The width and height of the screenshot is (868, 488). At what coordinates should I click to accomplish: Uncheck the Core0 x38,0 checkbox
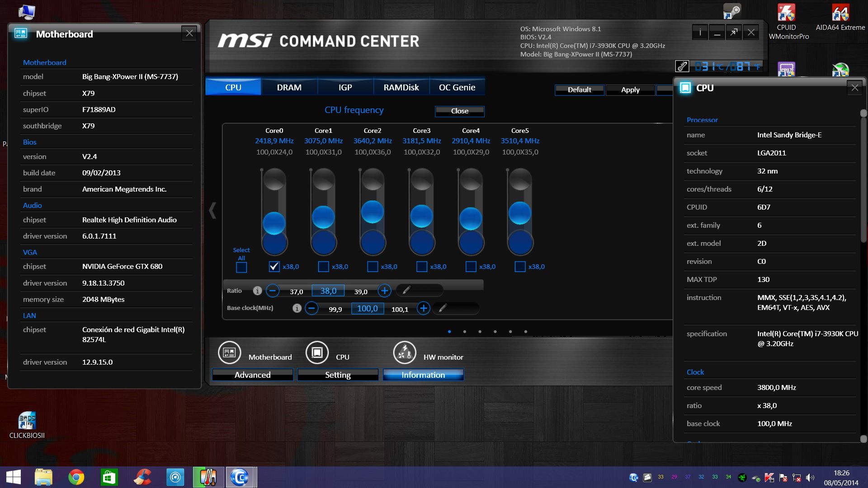point(274,267)
